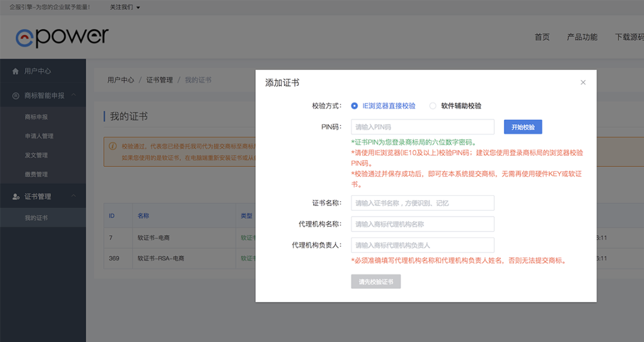Click the epower logo
The width and height of the screenshot is (644, 342).
(62, 38)
